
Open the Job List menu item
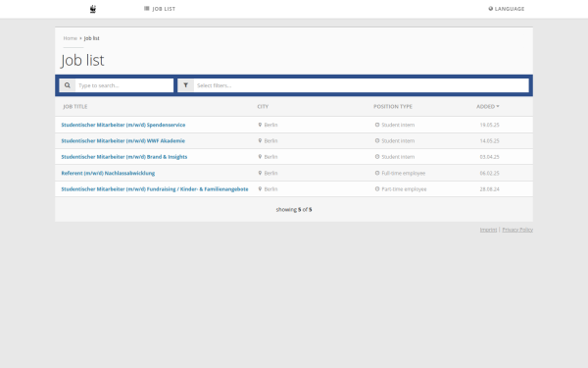[x=160, y=9]
